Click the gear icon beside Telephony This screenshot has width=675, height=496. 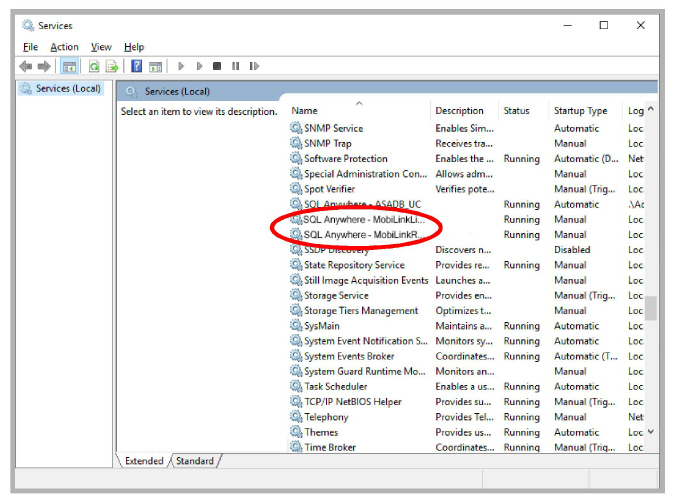point(296,416)
